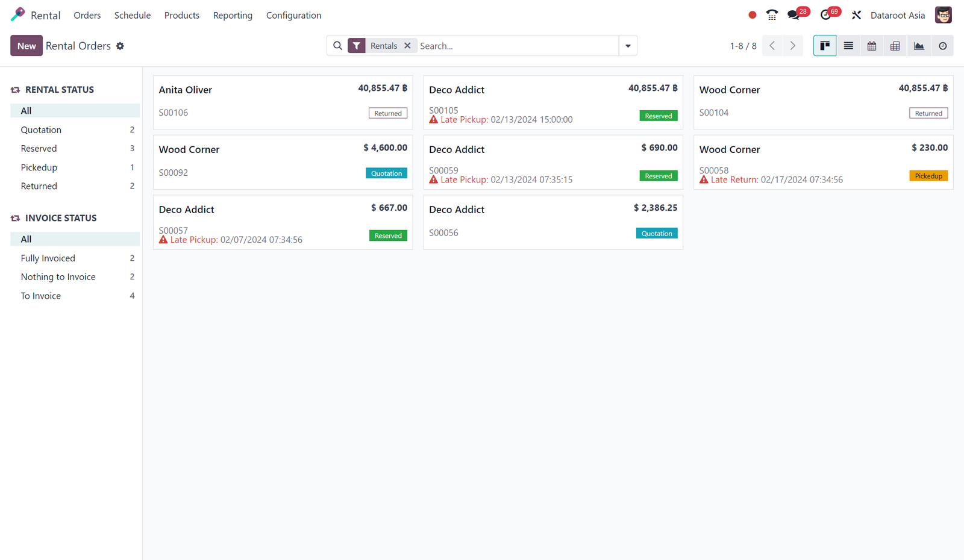Open the Reporting menu
Viewport: 964px width, 560px height.
(x=233, y=16)
